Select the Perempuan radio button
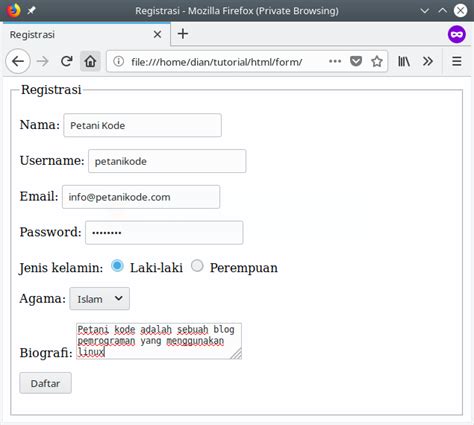The image size is (474, 425). (x=197, y=266)
